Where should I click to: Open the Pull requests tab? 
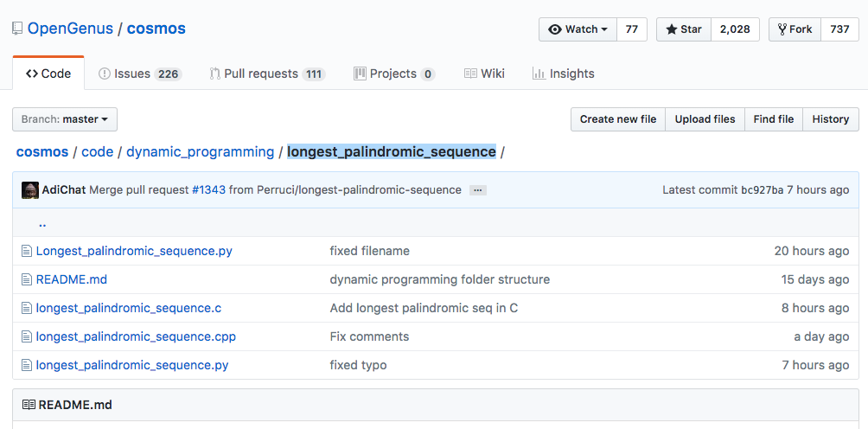267,74
